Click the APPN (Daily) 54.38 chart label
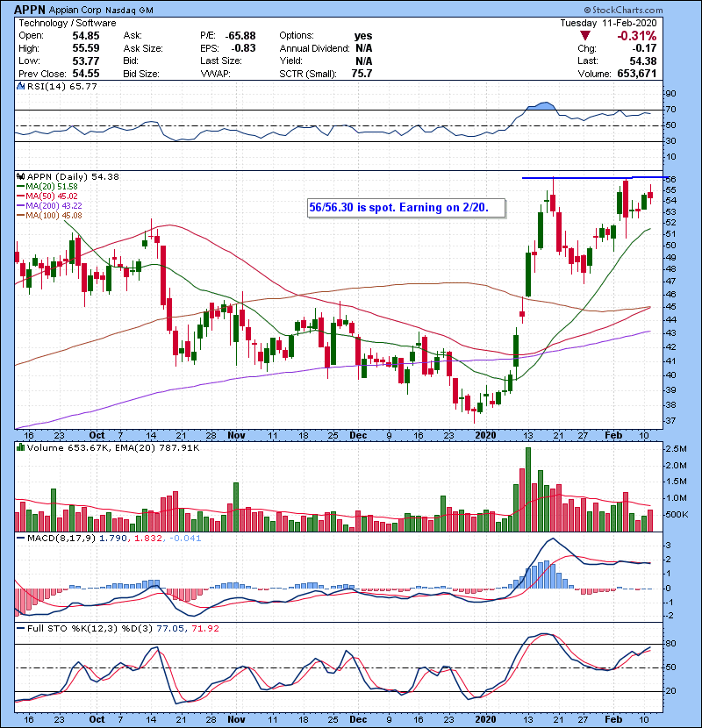 coord(73,177)
